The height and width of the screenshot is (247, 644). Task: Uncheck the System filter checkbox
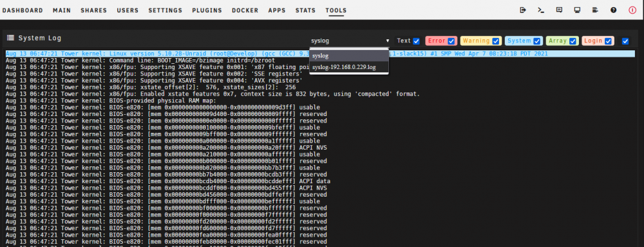[x=537, y=41]
